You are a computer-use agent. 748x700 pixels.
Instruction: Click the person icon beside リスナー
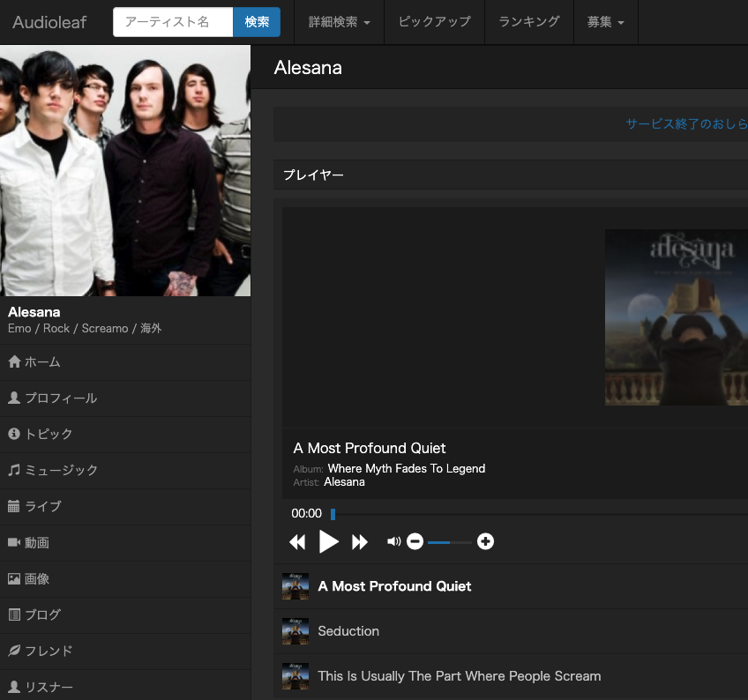[x=14, y=687]
